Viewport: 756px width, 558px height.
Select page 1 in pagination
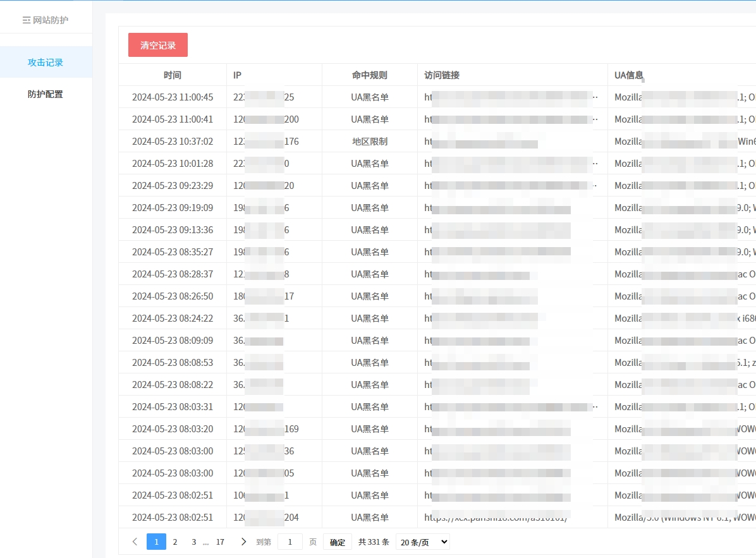click(156, 542)
